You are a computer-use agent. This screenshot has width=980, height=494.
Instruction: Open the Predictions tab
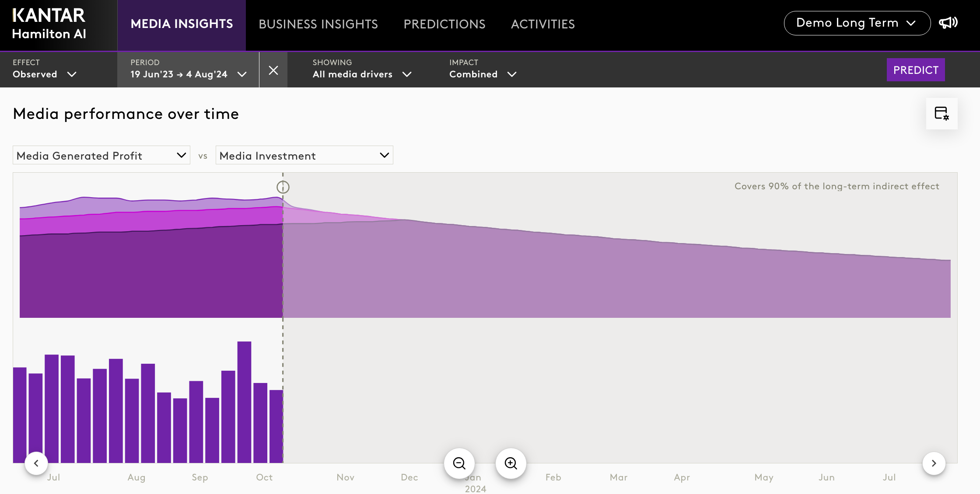click(444, 24)
